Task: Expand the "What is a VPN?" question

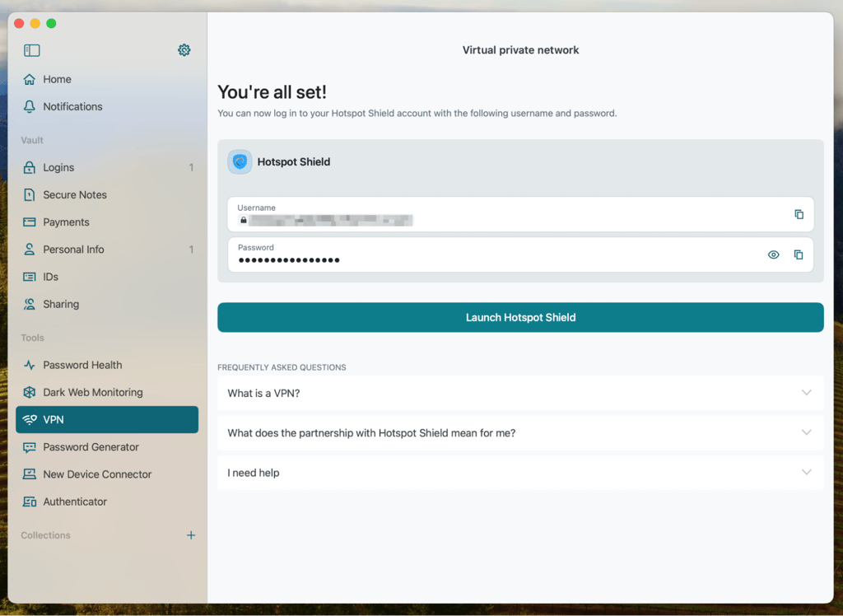Action: (x=520, y=394)
